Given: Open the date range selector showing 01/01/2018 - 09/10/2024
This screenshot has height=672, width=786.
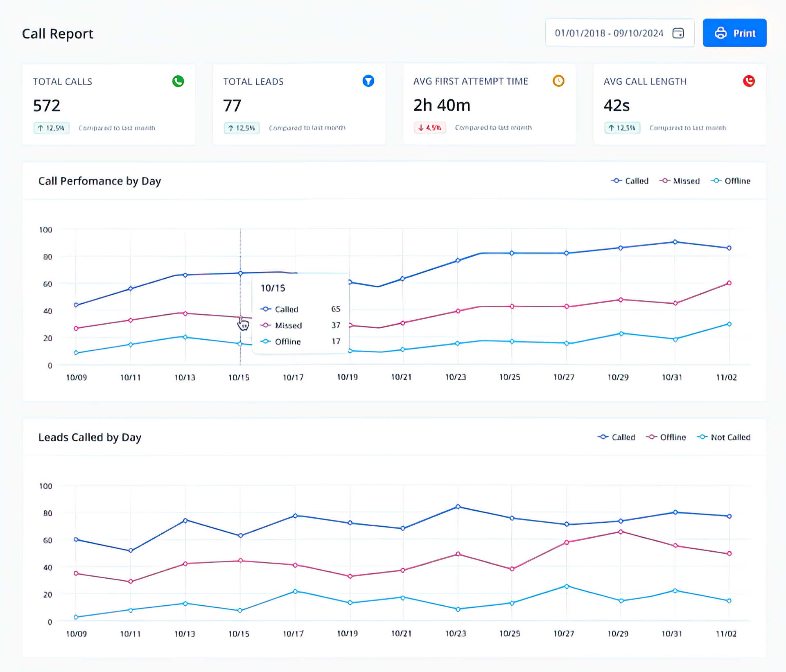Looking at the screenshot, I should 609,33.
